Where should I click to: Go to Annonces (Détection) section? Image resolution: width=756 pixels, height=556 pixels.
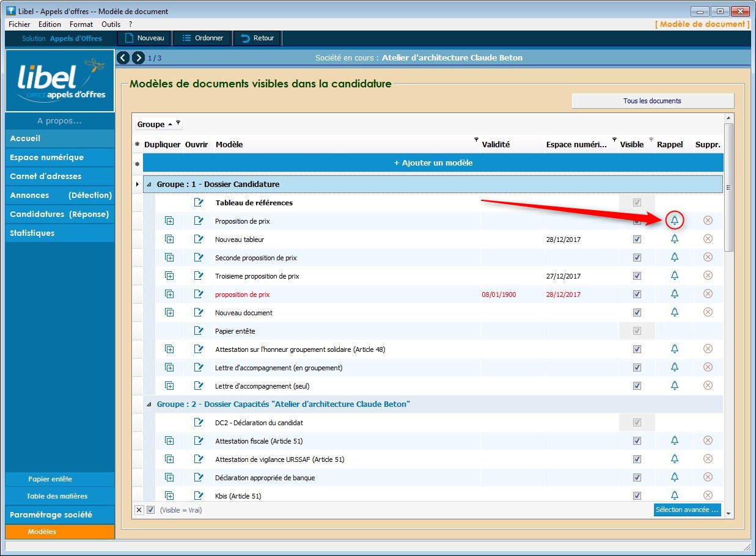[60, 196]
